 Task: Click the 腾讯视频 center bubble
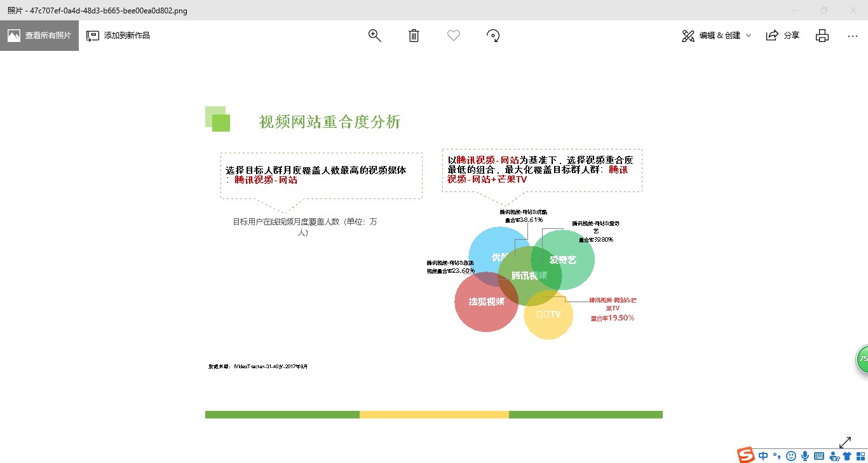coord(529,276)
